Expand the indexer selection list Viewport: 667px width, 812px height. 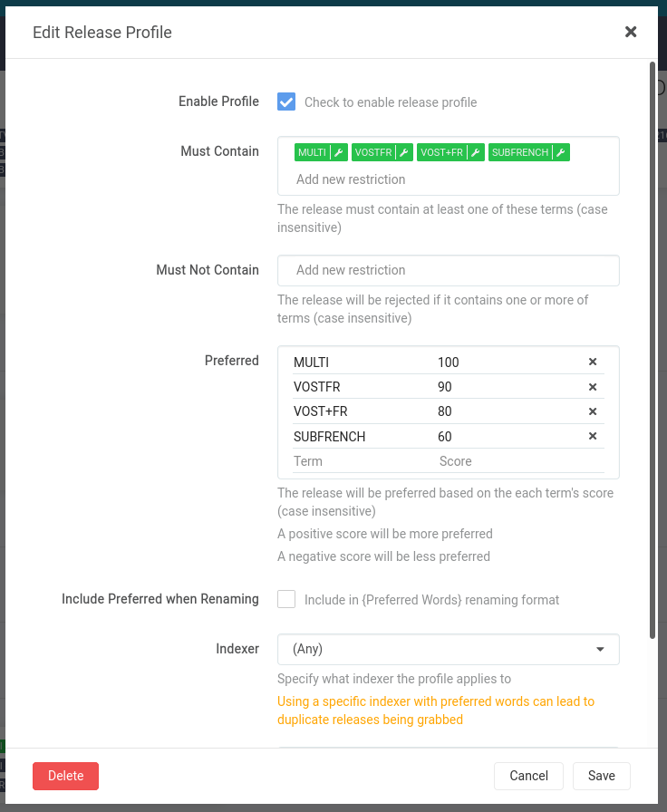[x=599, y=649]
